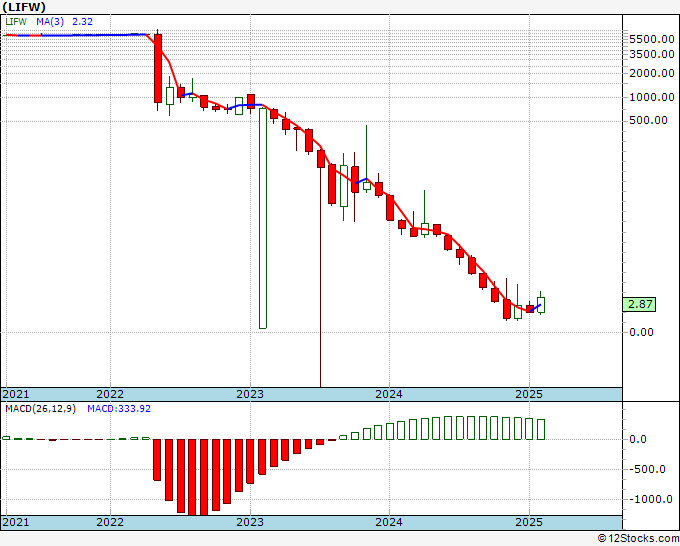680x546 pixels.
Task: Click the -500.0 MACD axis label
Action: (x=647, y=470)
